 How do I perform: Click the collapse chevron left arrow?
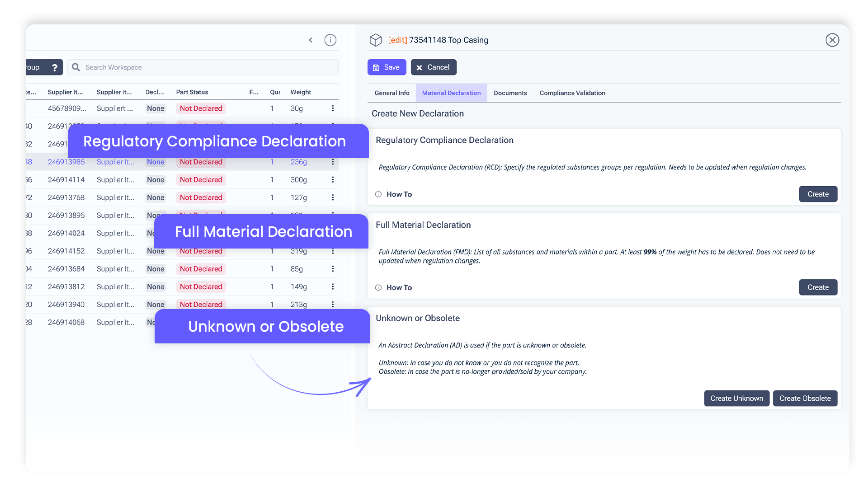tap(311, 40)
